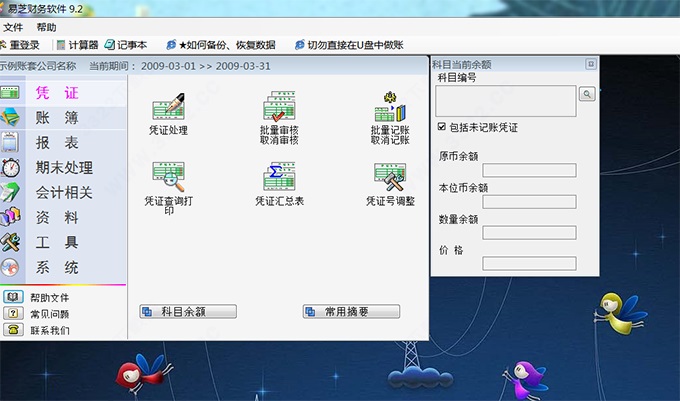Click the 期末处理 clock icon
The height and width of the screenshot is (401, 680).
click(x=10, y=168)
